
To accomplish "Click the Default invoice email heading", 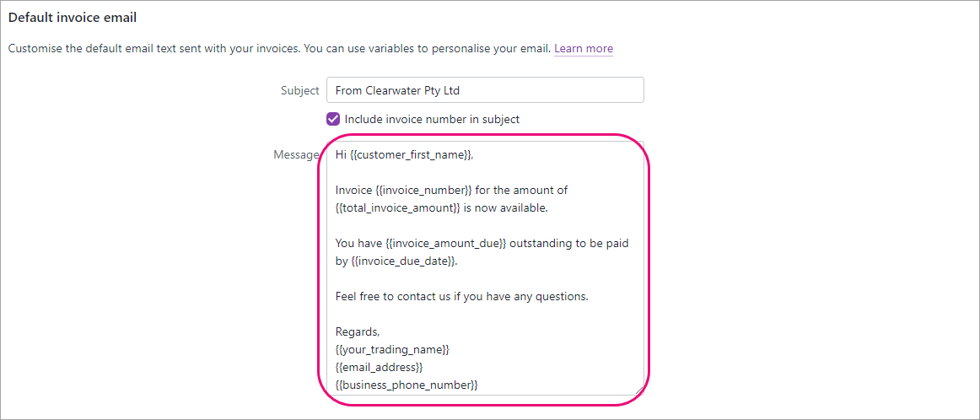I will (73, 18).
